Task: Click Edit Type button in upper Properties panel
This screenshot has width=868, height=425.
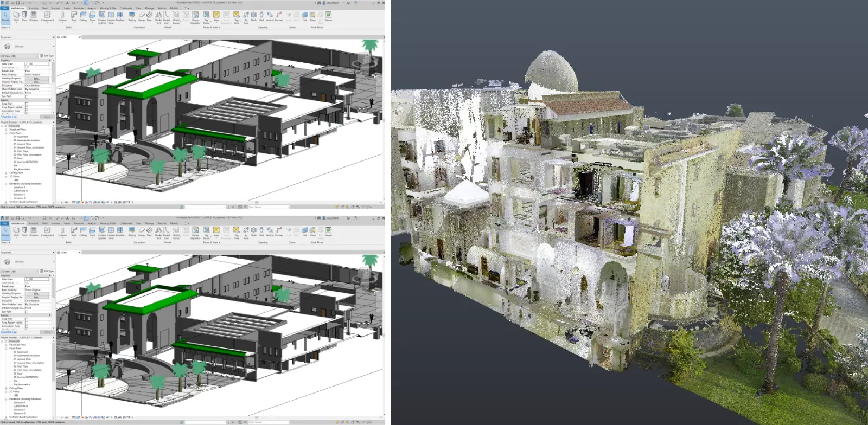Action: point(47,56)
